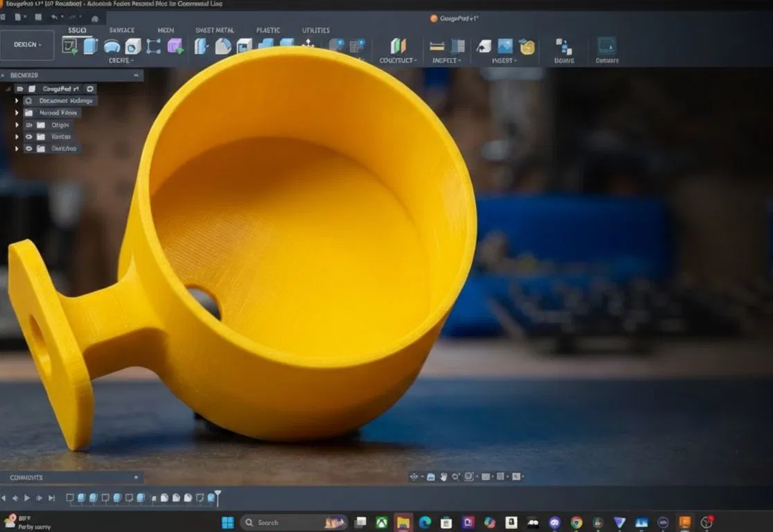
Task: Toggle visibility of the Origin folder
Action: click(28, 125)
